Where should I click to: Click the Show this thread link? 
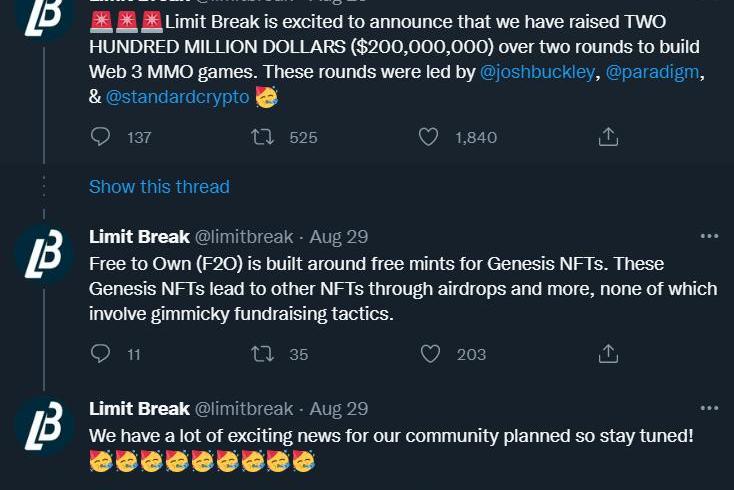[159, 187]
